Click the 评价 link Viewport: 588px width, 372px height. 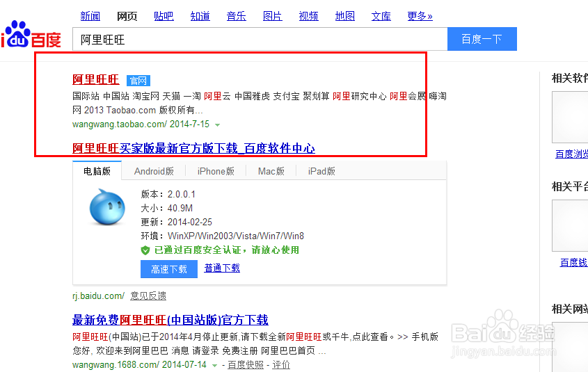tap(281, 365)
